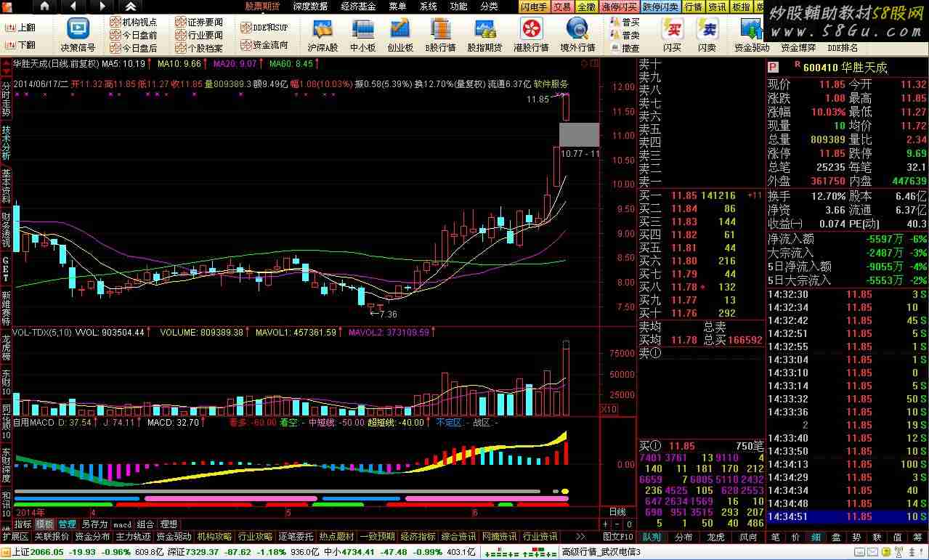Open 证券要闻 toolbar item
The width and height of the screenshot is (929, 560).
200,22
